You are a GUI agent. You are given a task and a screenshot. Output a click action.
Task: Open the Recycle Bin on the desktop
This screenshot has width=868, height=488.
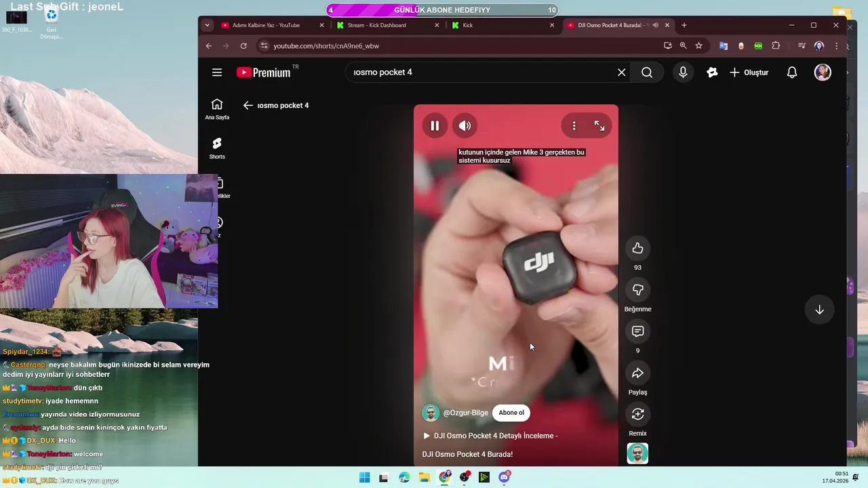(x=51, y=22)
